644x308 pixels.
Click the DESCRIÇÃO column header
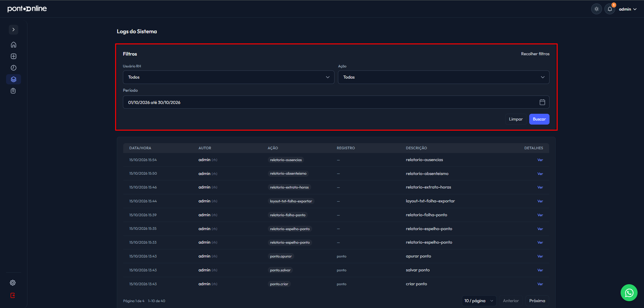click(x=416, y=148)
